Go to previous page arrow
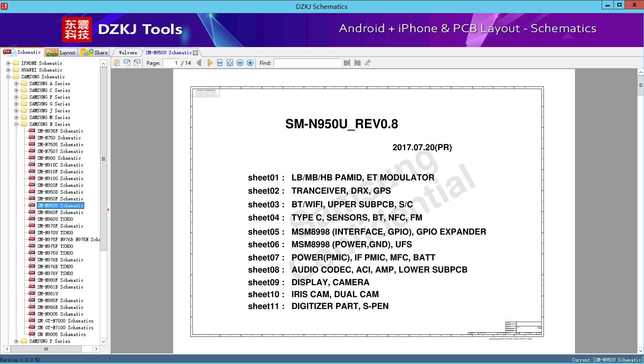This screenshot has width=644, height=364. point(199,63)
